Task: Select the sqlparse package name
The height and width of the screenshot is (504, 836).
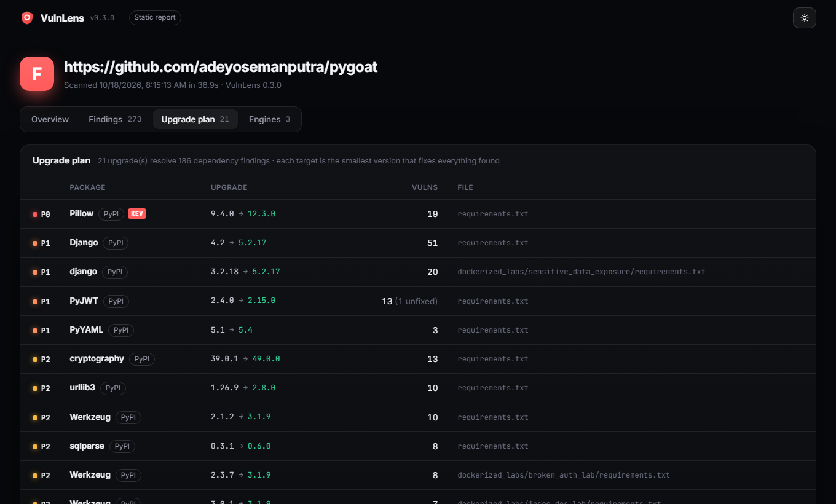Action: tap(87, 446)
